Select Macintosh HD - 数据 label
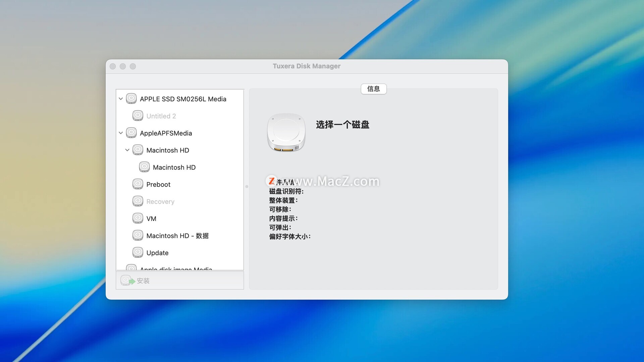This screenshot has width=644, height=362. click(x=177, y=236)
